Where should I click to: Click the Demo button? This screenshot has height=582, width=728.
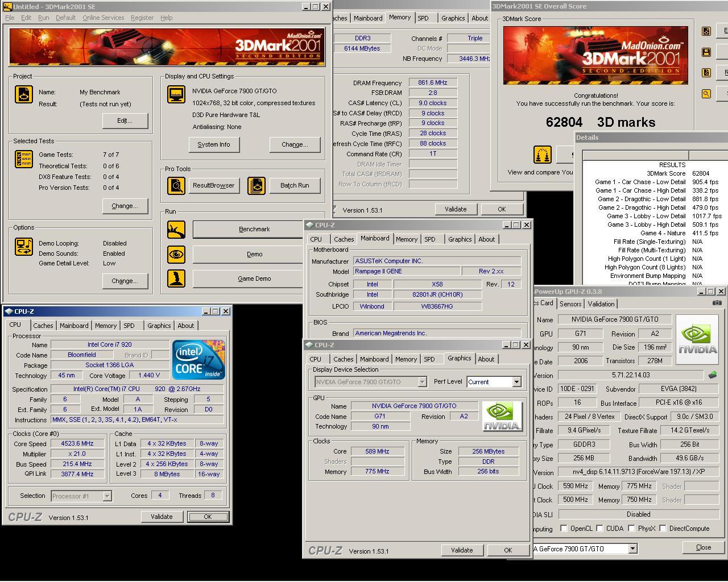pos(254,254)
